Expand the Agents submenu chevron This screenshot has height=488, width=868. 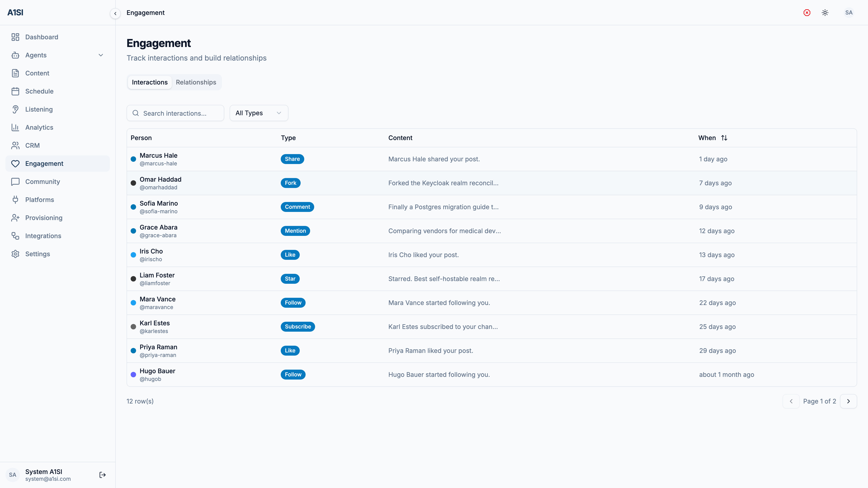pos(101,55)
